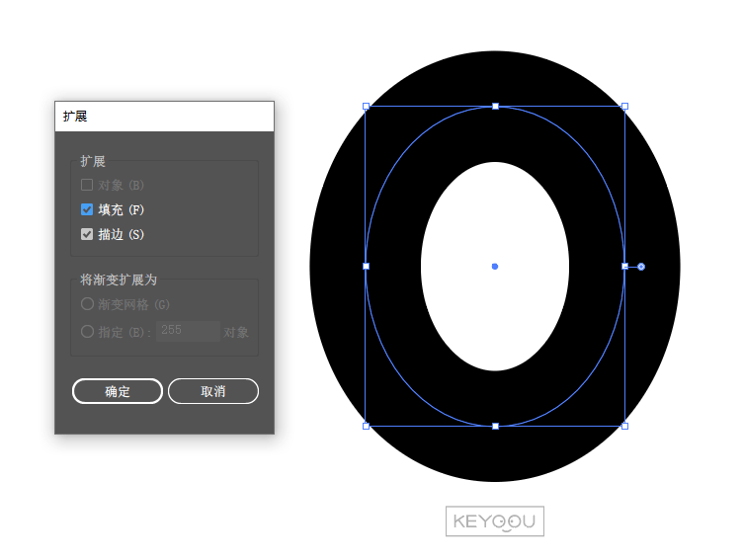Screen dimensions: 743x560
Task: Click the 描边 (S) label text
Action: point(121,234)
